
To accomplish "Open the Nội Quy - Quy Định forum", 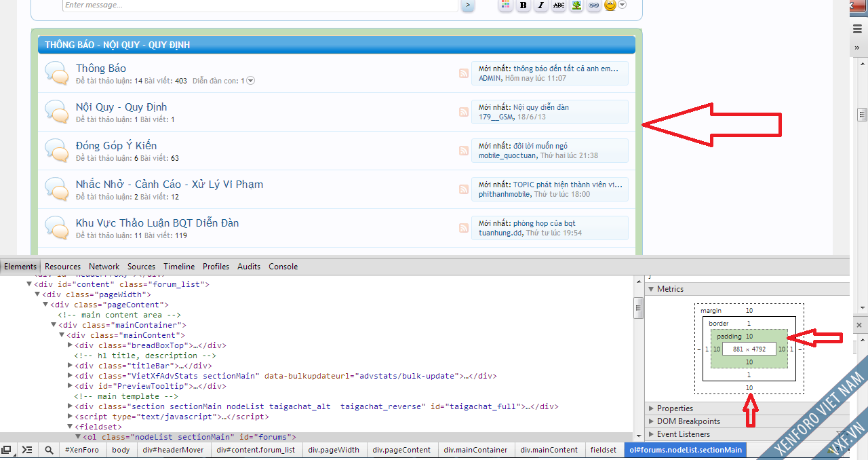I will pos(121,107).
